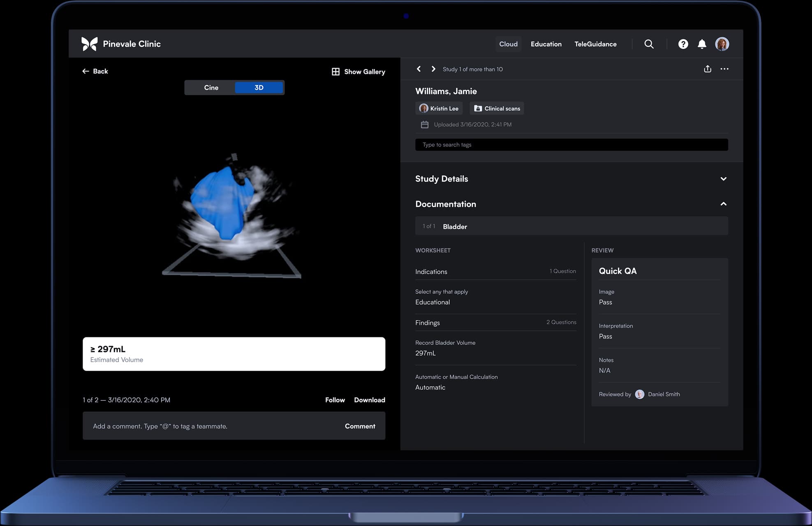Click Daniel Smith reviewer avatar

[x=639, y=394]
